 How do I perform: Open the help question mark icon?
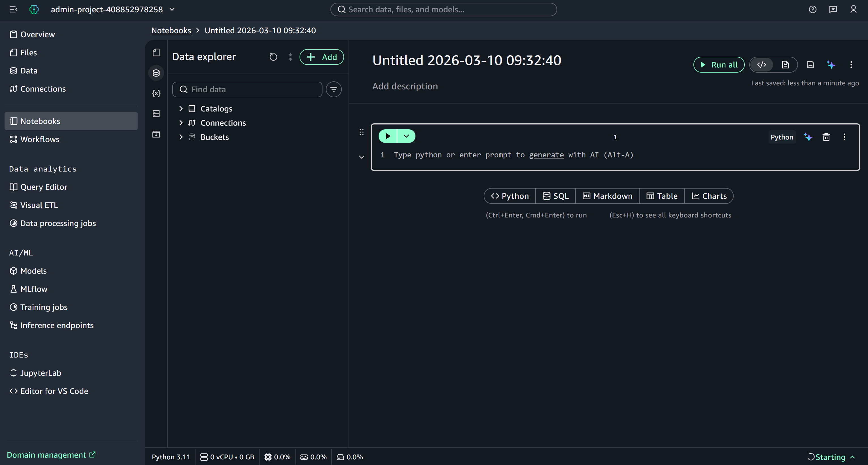[812, 9]
